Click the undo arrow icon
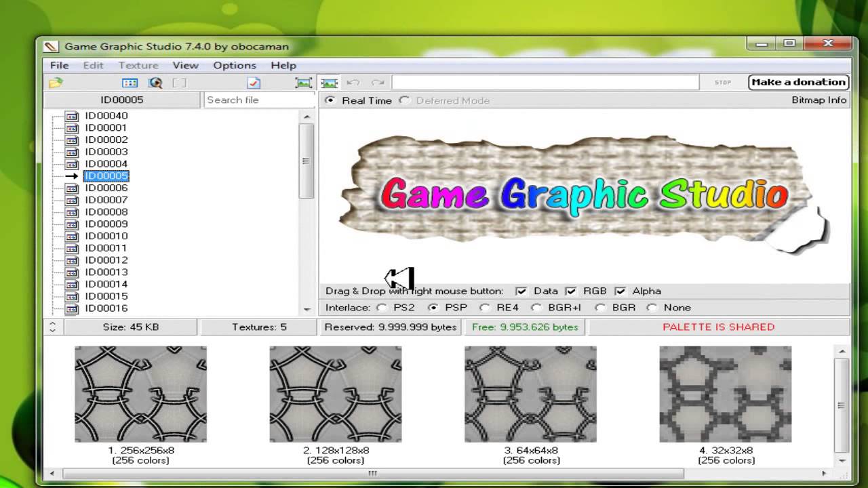 pyautogui.click(x=353, y=83)
